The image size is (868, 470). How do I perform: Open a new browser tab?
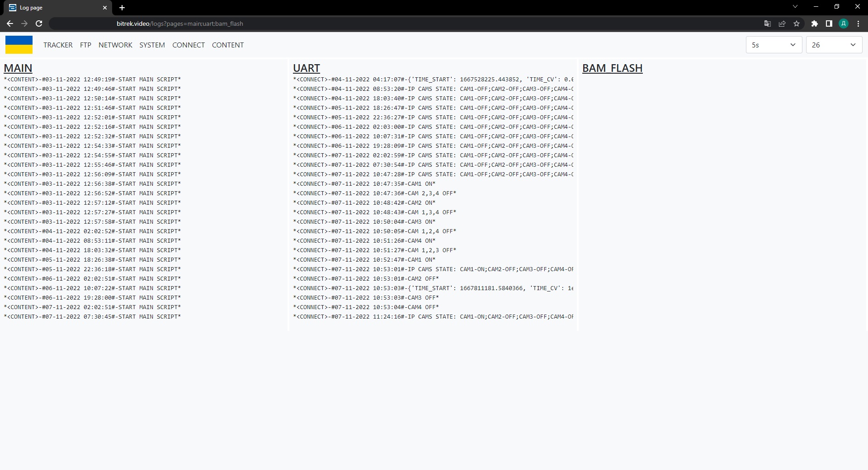pyautogui.click(x=122, y=8)
